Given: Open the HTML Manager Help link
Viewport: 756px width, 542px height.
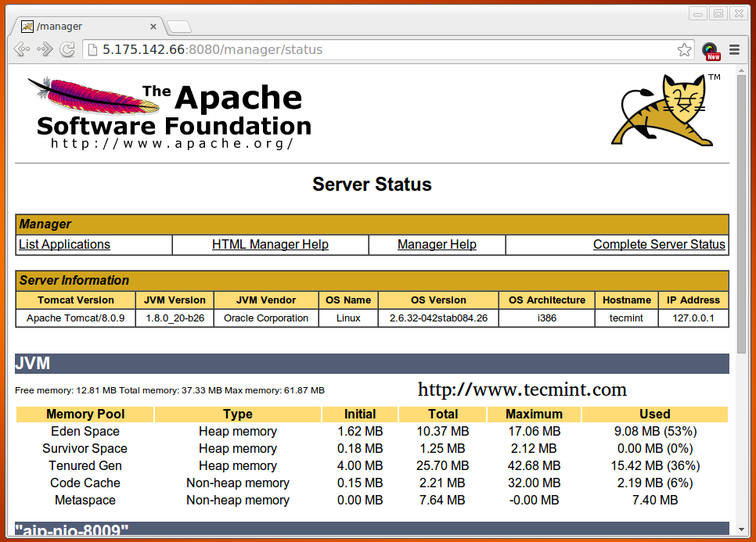Looking at the screenshot, I should click(270, 245).
